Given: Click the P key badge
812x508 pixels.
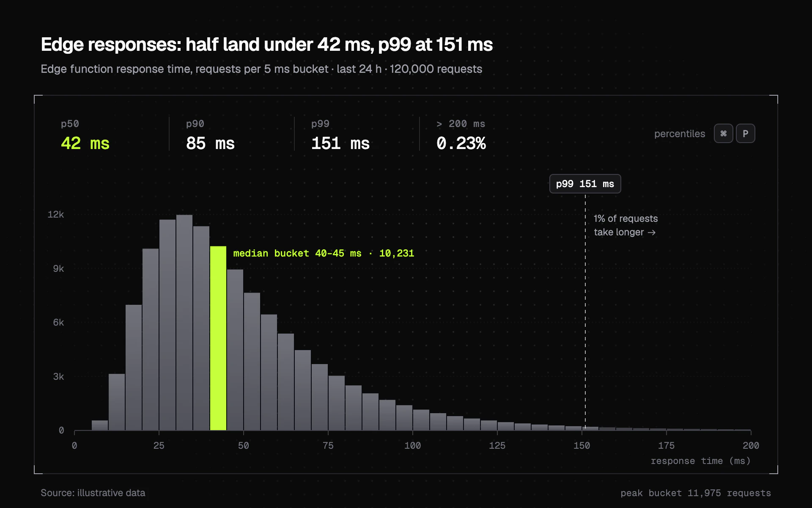Looking at the screenshot, I should (745, 133).
